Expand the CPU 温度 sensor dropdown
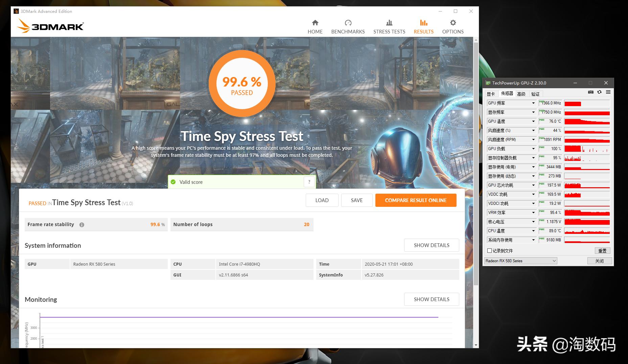Image resolution: width=628 pixels, height=364 pixels. pos(533,231)
